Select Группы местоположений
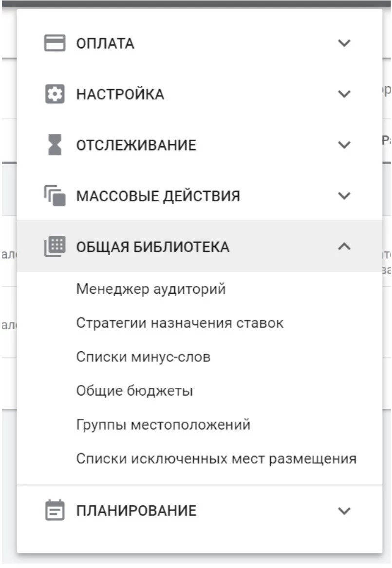This screenshot has width=392, height=568. [163, 425]
